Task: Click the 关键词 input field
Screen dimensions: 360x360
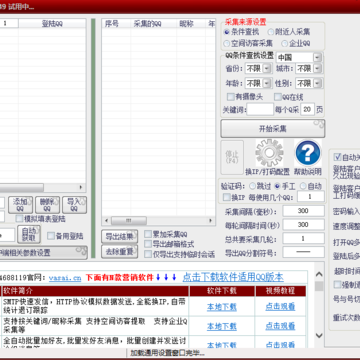Action: pyautogui.click(x=260, y=109)
